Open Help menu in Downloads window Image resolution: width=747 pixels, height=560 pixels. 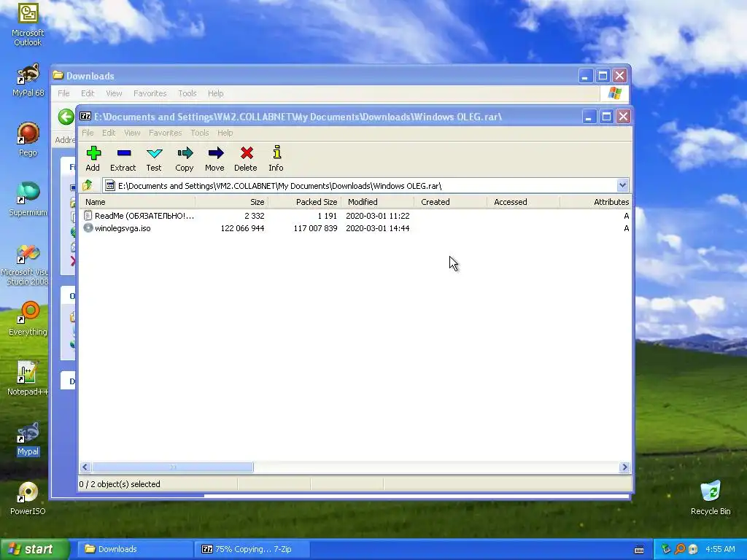pos(215,93)
